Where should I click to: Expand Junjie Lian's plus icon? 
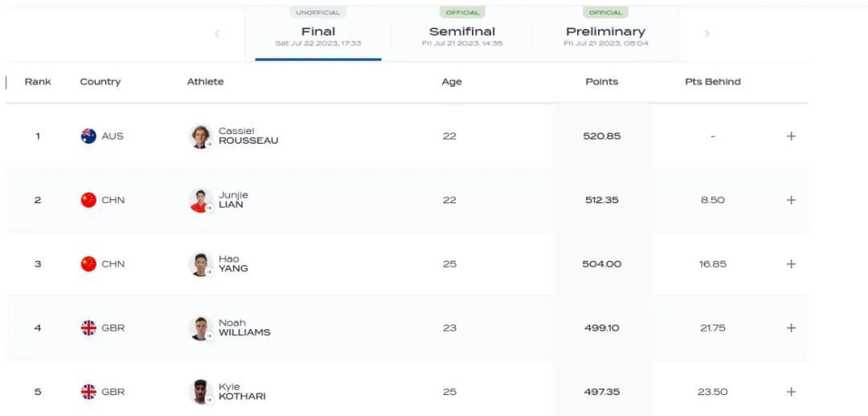tap(791, 200)
